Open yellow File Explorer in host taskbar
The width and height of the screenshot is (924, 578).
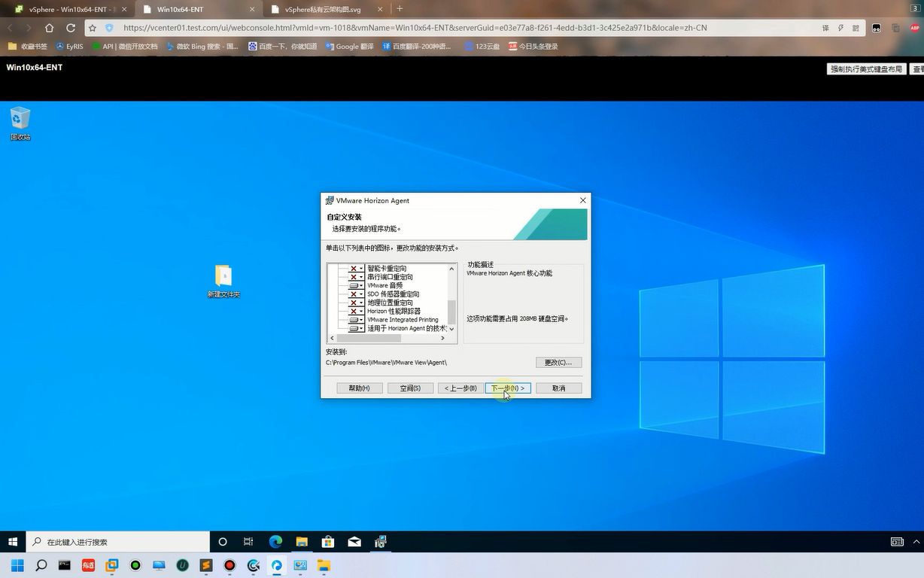coord(324,565)
